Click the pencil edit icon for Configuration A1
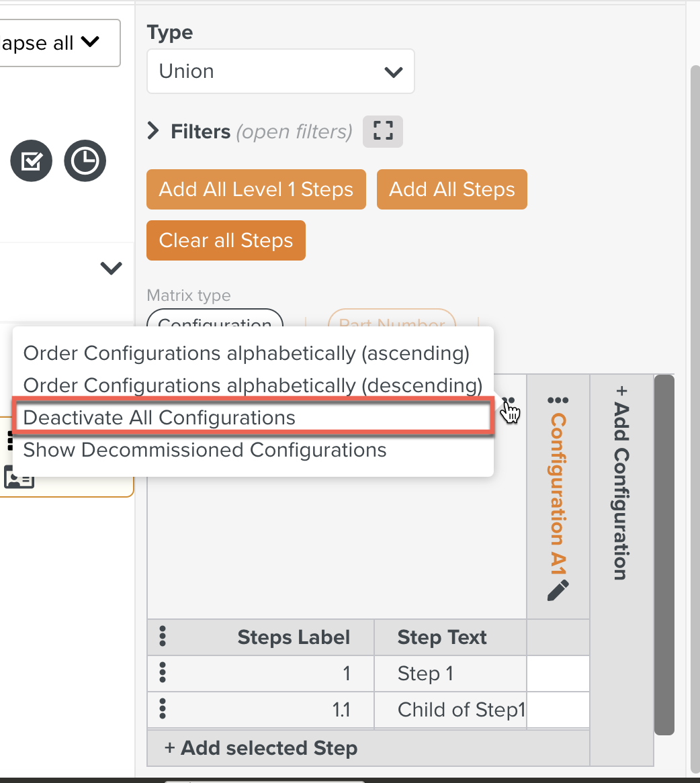700x783 pixels. [558, 590]
